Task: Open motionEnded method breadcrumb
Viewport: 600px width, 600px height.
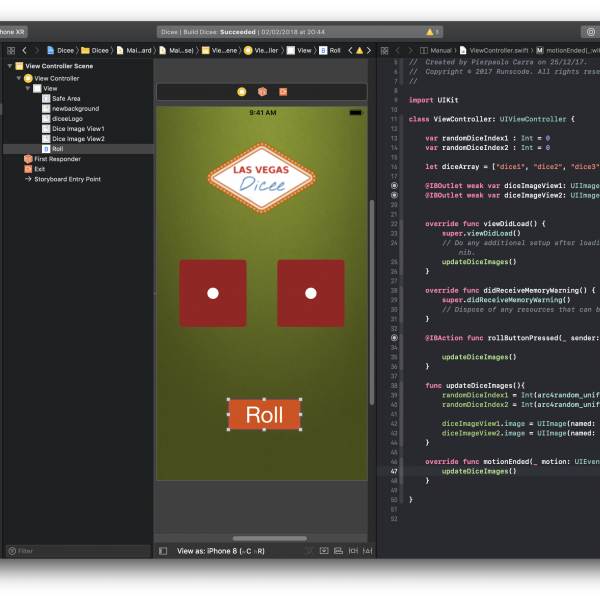Action: click(568, 51)
